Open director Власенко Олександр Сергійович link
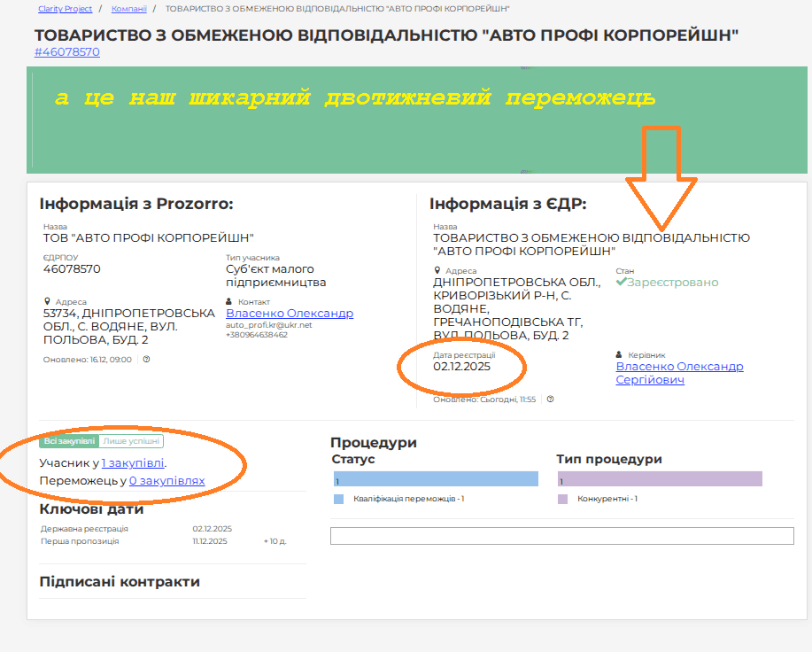 (679, 373)
